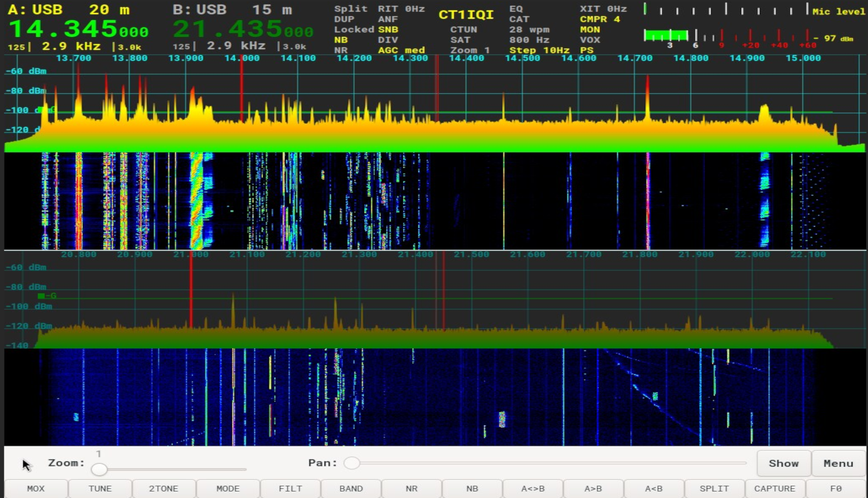Click the 14.700 frequency label
Screen dimensions: 868x498
coord(635,58)
